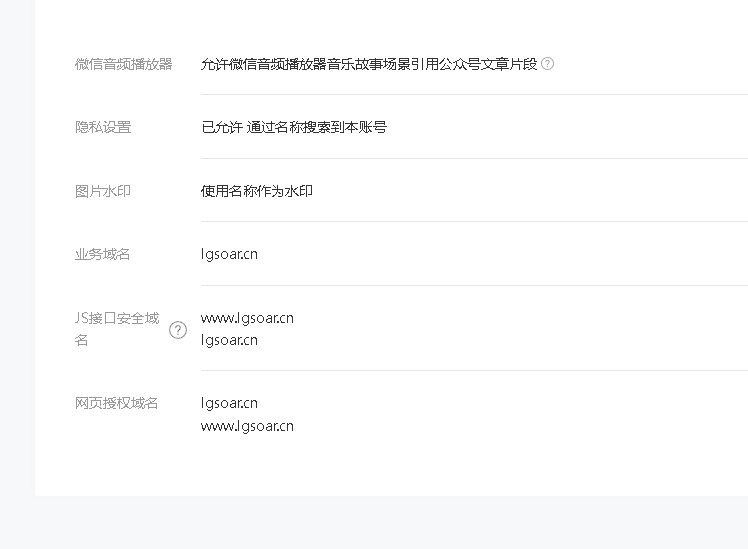Select the JS接口安全域名 label
This screenshot has width=748, height=549.
pos(117,329)
